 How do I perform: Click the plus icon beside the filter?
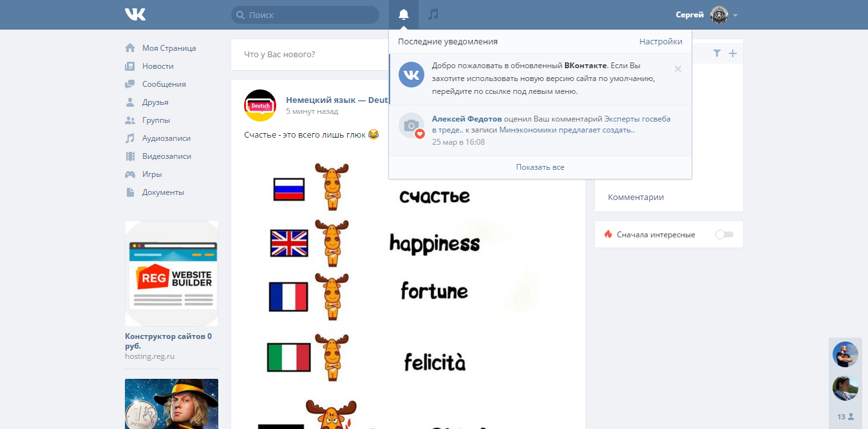point(732,53)
